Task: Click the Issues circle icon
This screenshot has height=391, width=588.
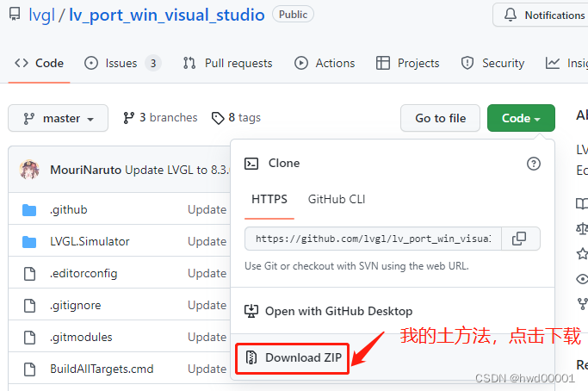Action: coord(91,63)
